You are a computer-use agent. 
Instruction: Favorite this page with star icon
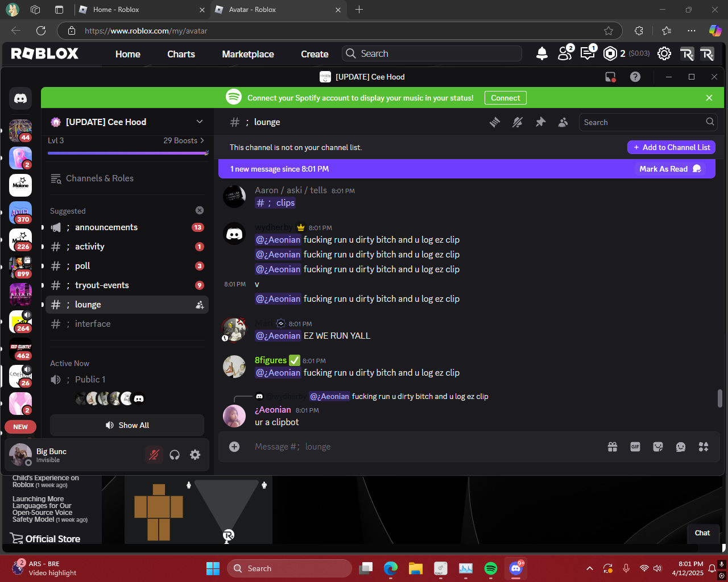point(609,31)
